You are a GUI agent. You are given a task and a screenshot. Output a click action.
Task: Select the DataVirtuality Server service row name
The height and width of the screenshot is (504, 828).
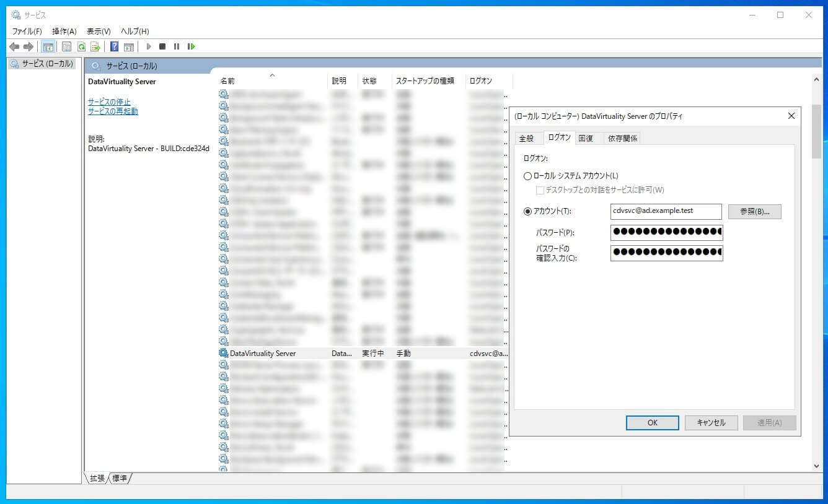point(263,354)
